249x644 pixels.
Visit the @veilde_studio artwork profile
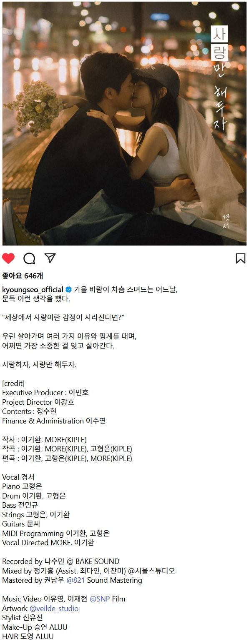tap(54, 609)
